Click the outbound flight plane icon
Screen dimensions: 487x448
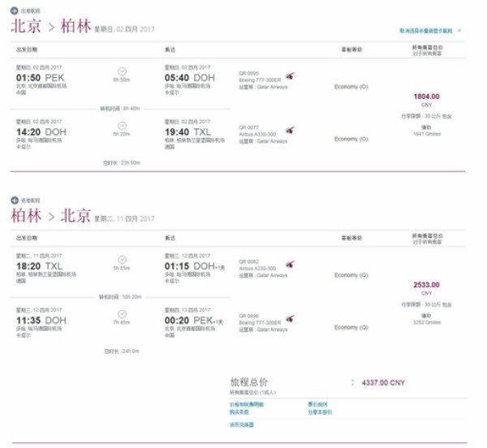click(x=15, y=11)
